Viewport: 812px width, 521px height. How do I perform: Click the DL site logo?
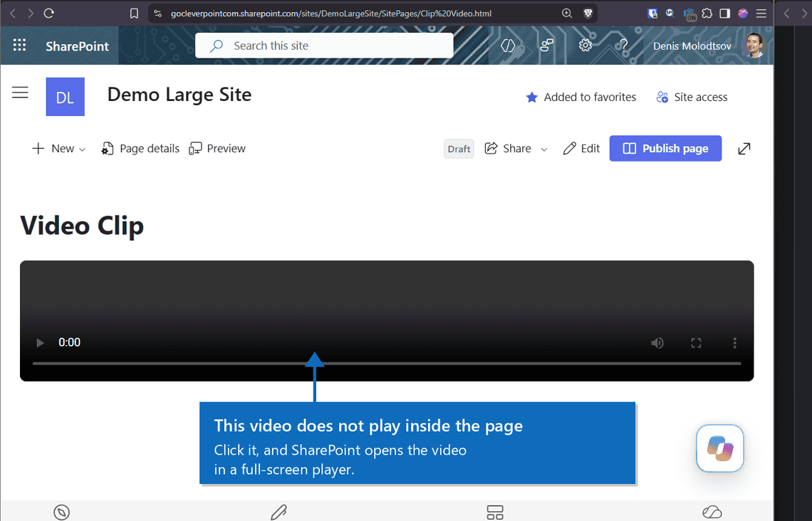66,97
